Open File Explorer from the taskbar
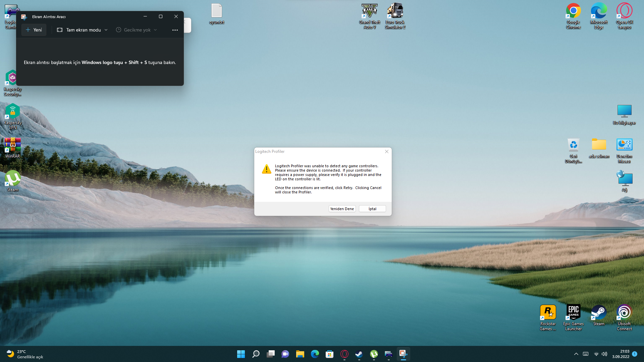 (300, 354)
